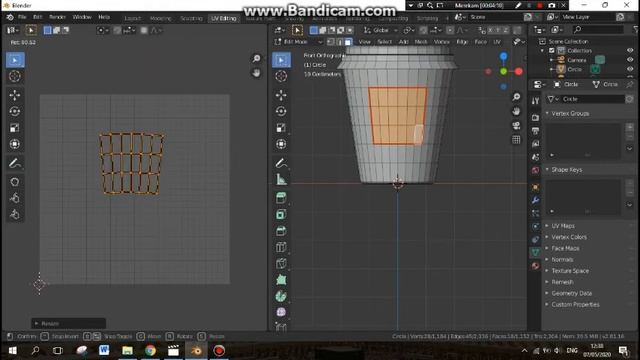Select the Rotate tool in 3D viewport
Viewport: 640px width, 360px height.
(281, 111)
